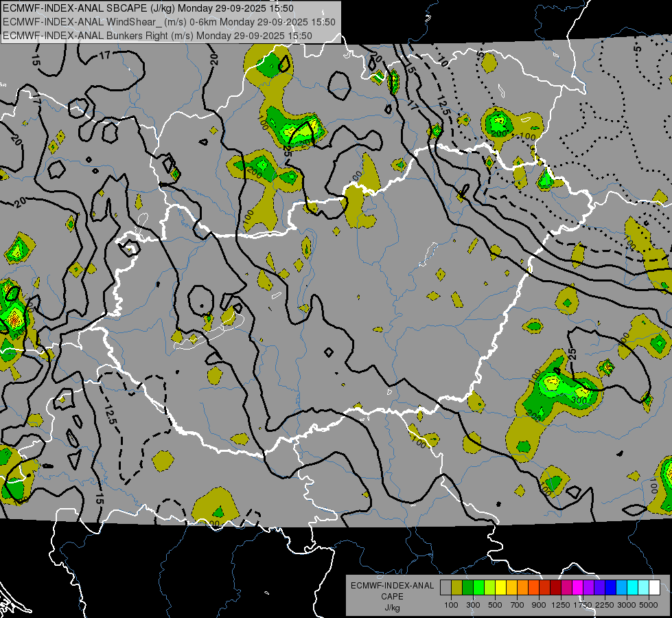
Task: Click the SBCAPE title line at top
Action: point(148,8)
